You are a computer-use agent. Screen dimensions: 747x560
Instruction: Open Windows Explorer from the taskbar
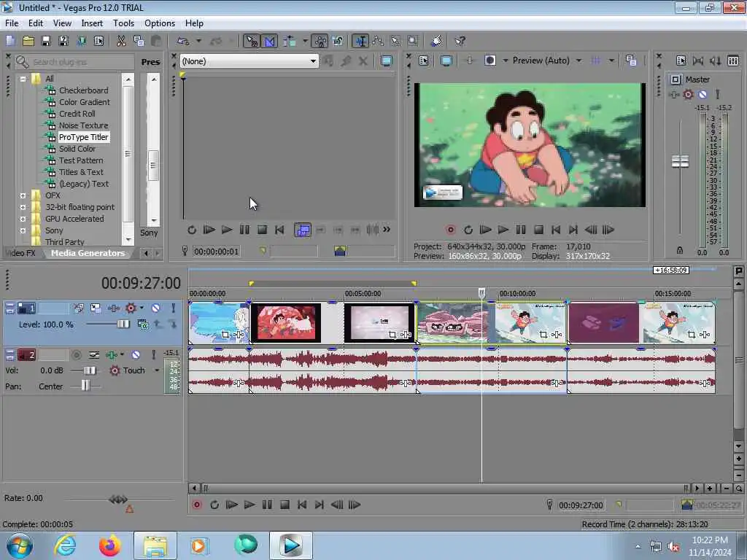coord(155,545)
